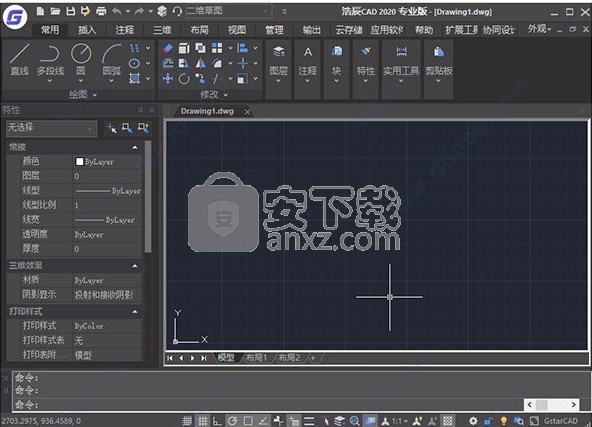Click the new file icon

tap(40, 11)
